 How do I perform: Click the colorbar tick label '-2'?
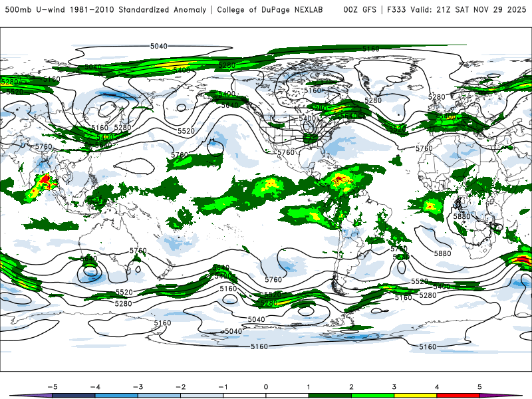[180, 387]
